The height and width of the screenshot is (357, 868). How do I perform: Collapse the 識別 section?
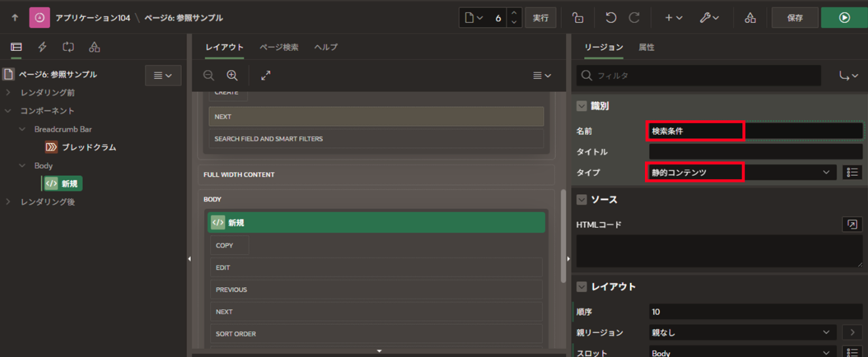pos(582,106)
